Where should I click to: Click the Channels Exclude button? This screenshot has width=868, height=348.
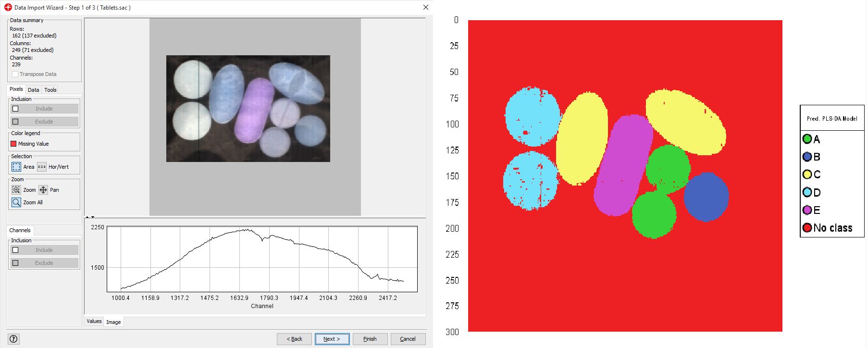tap(44, 263)
